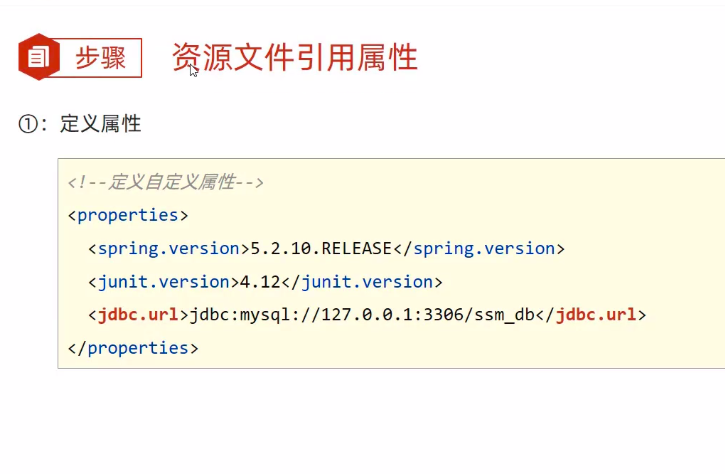Image resolution: width=725 pixels, height=474 pixels.
Task: Click the opening red jdbc.url tag
Action: [x=139, y=315]
